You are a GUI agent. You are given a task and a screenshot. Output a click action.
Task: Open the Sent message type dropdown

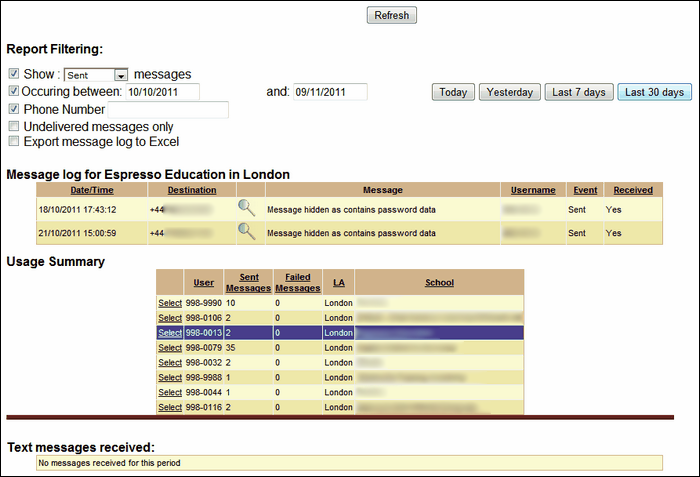pyautogui.click(x=96, y=75)
